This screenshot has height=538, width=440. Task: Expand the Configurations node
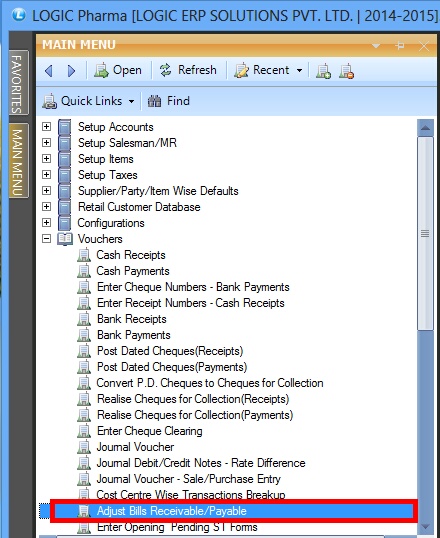point(46,222)
